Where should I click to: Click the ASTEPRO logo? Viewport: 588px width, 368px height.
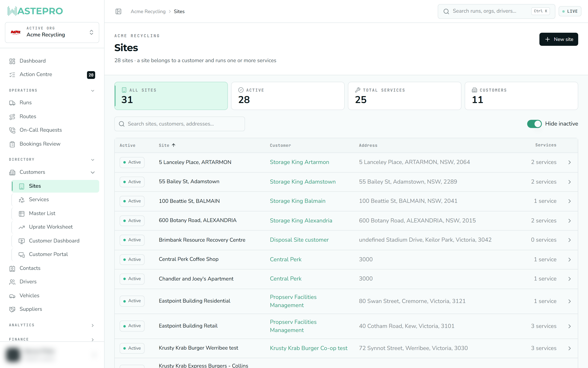pos(35,11)
